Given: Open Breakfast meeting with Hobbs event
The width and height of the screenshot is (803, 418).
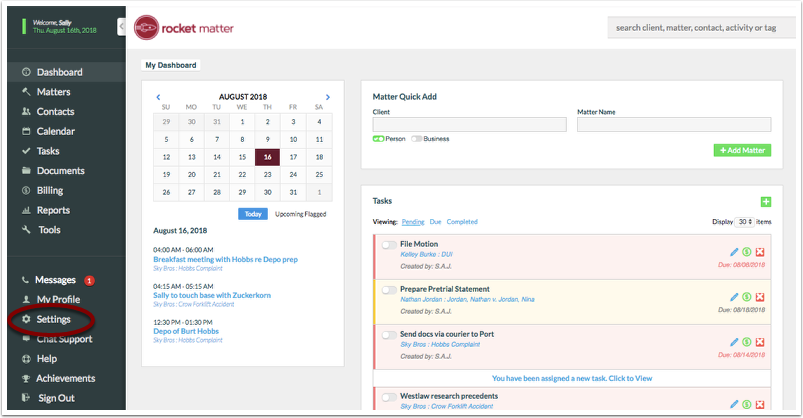Looking at the screenshot, I should pos(225,260).
